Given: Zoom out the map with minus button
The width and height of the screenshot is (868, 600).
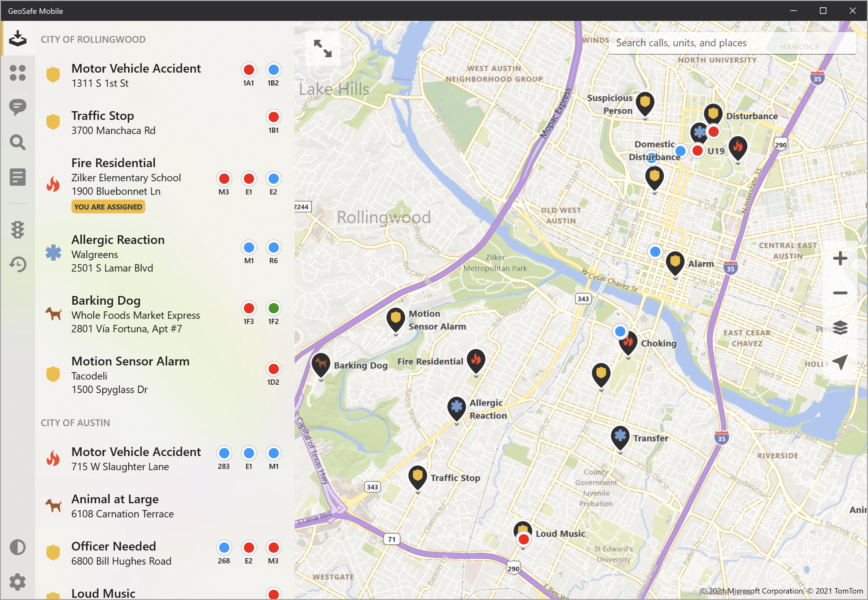Looking at the screenshot, I should coord(840,293).
